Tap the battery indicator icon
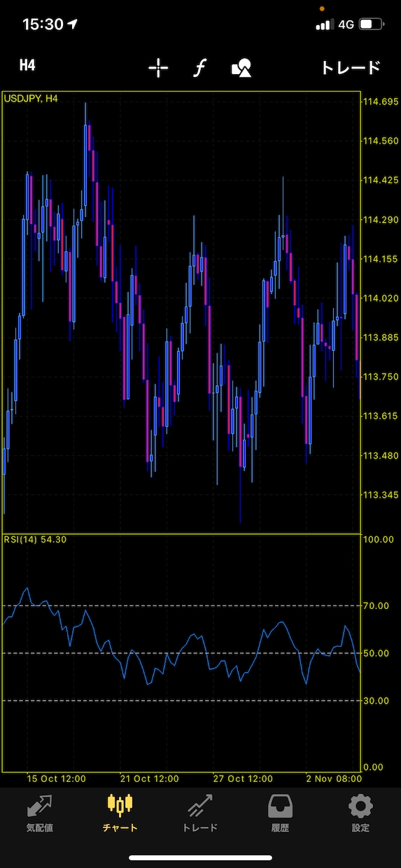Screen dimensions: 401x868 [x=371, y=24]
